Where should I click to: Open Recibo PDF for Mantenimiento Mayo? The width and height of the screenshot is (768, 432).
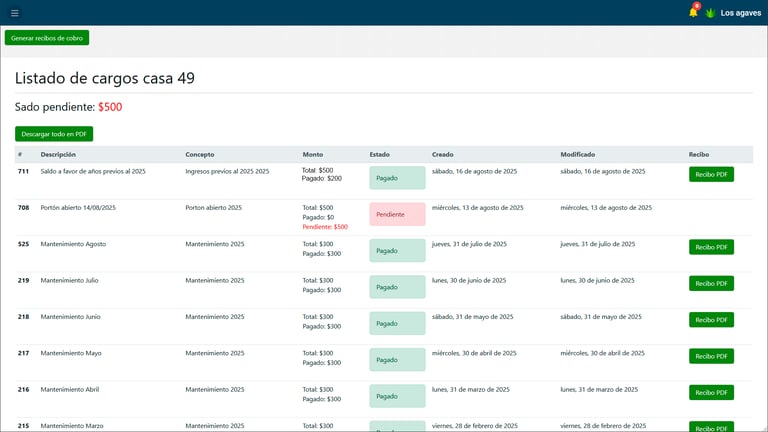point(711,356)
